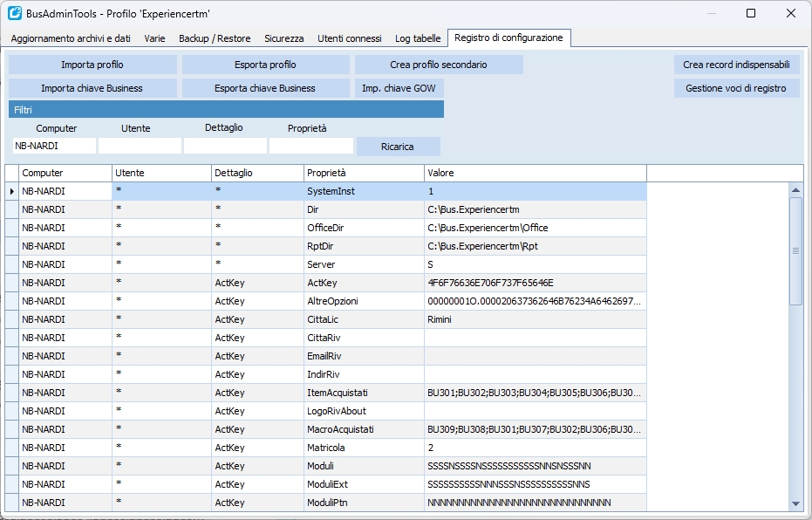This screenshot has height=520, width=812.
Task: Click the Importa profilo button
Action: pos(92,65)
